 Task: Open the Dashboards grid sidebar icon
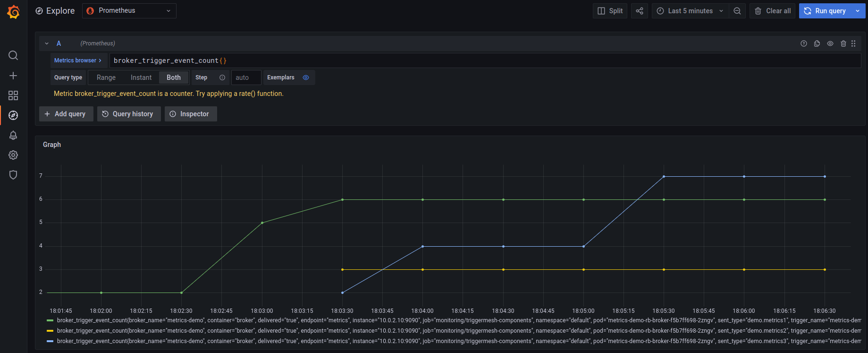[x=13, y=95]
